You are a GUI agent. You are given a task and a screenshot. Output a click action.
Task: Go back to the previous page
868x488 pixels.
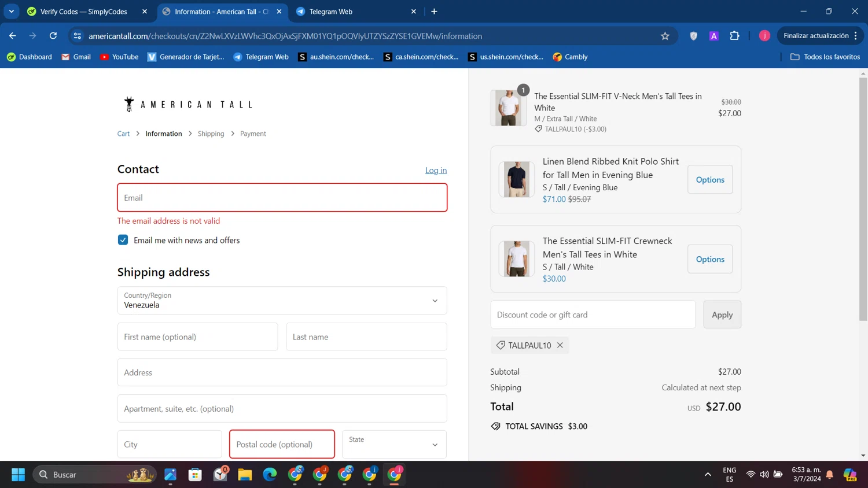coord(13,36)
